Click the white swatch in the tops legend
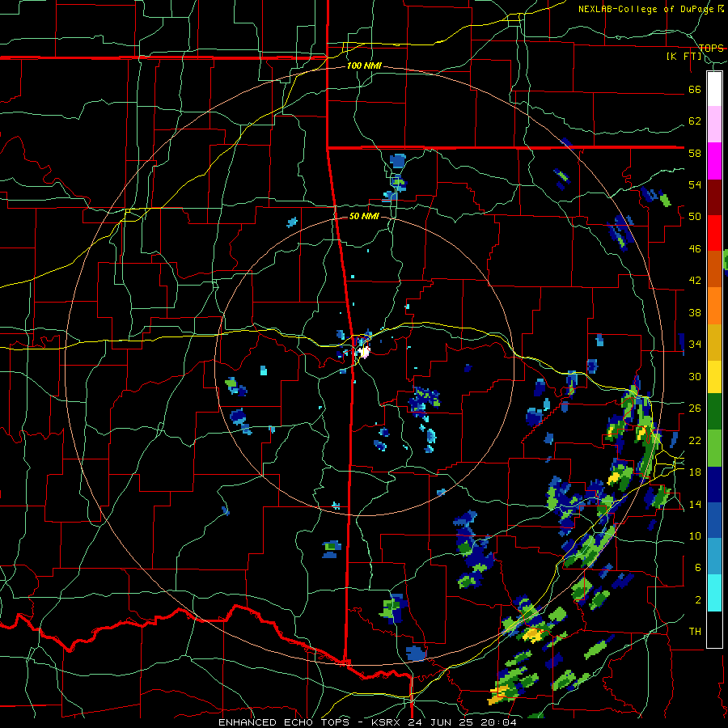 click(714, 89)
